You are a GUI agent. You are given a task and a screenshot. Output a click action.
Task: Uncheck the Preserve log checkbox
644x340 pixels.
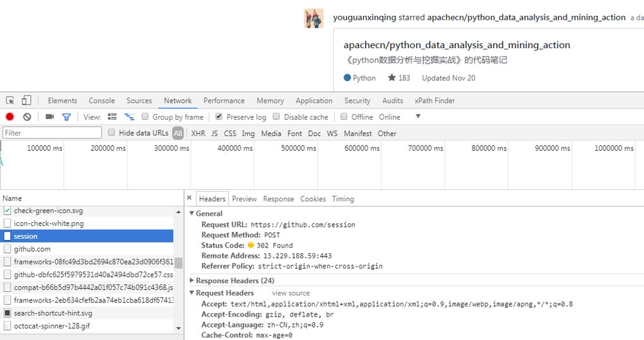click(219, 116)
